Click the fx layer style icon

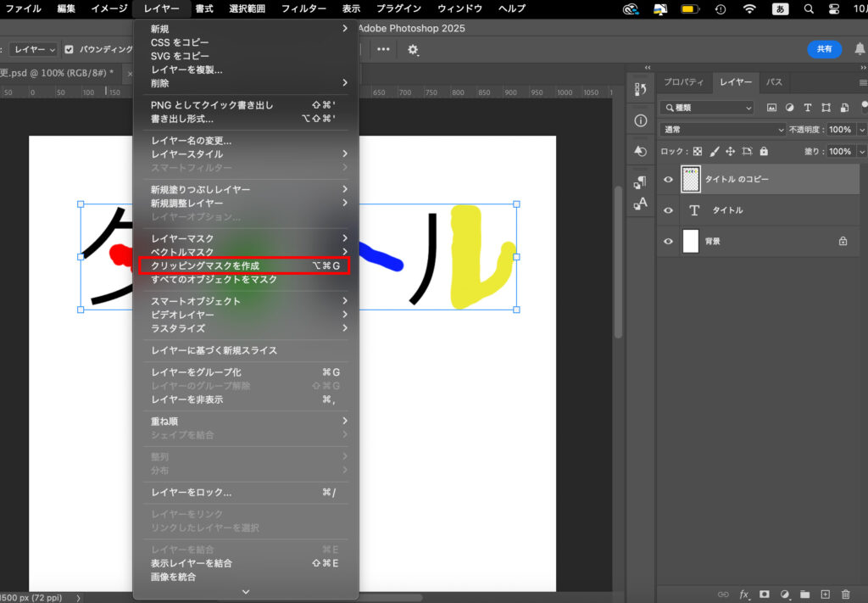[x=744, y=595]
